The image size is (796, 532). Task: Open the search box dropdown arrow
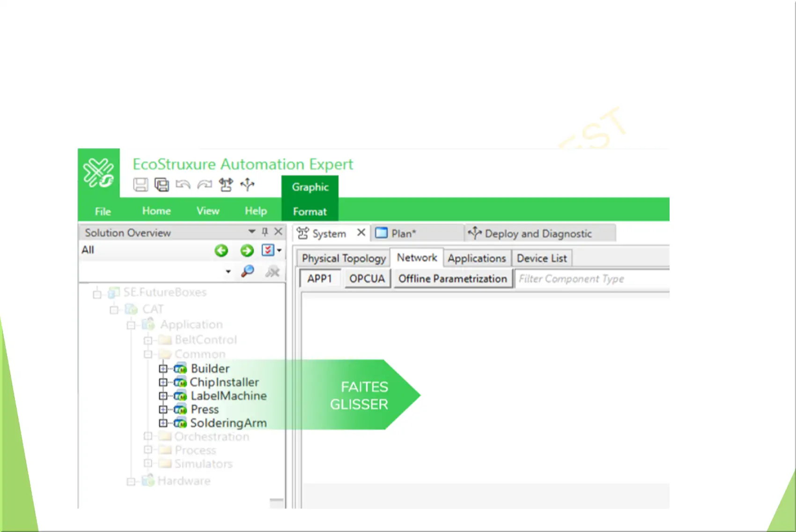(x=228, y=272)
